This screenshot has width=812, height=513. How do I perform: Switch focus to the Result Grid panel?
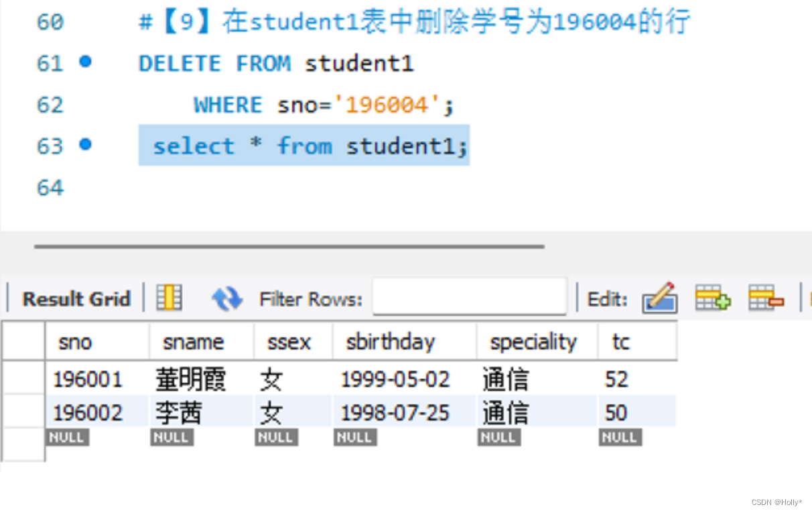[x=76, y=299]
